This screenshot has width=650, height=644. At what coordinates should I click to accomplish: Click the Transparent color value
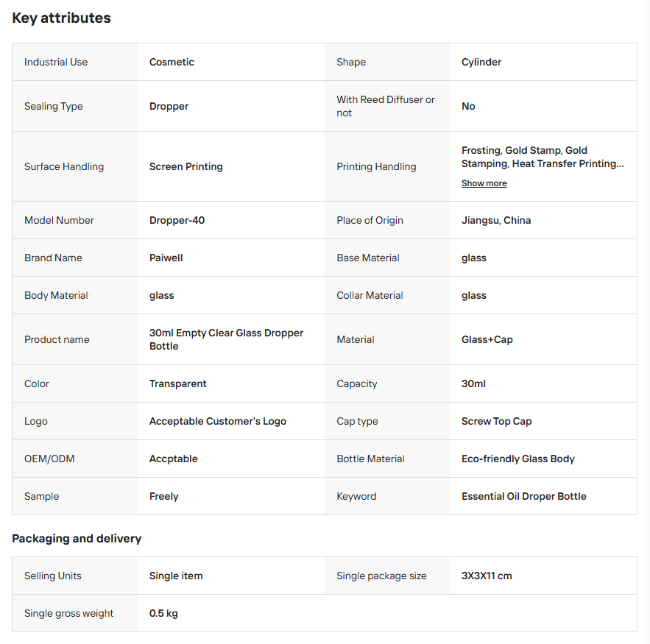pos(178,383)
